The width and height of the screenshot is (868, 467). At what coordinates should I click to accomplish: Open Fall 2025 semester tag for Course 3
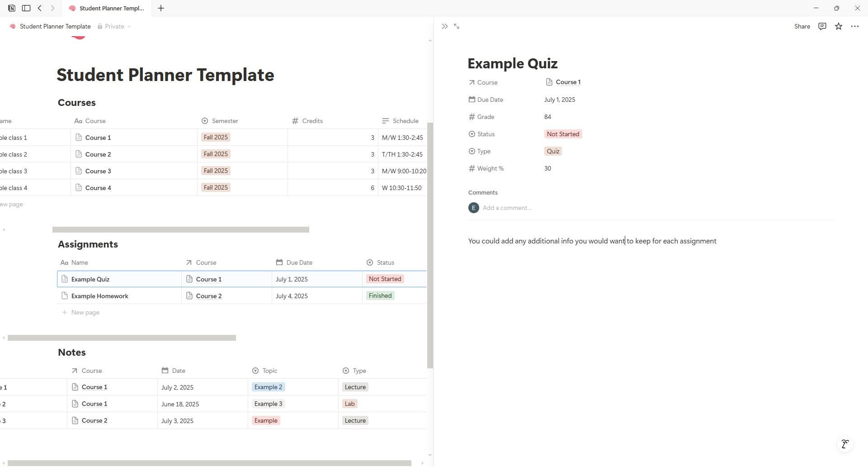[x=216, y=171]
